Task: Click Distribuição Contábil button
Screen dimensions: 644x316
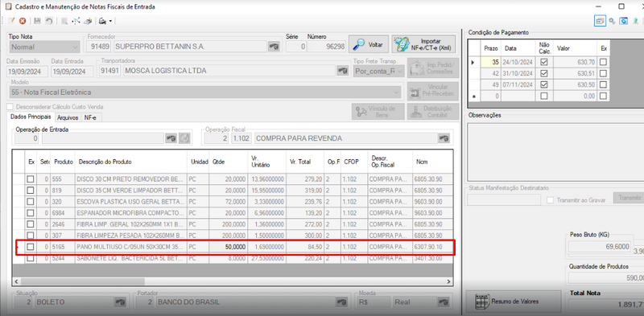Action: click(432, 111)
